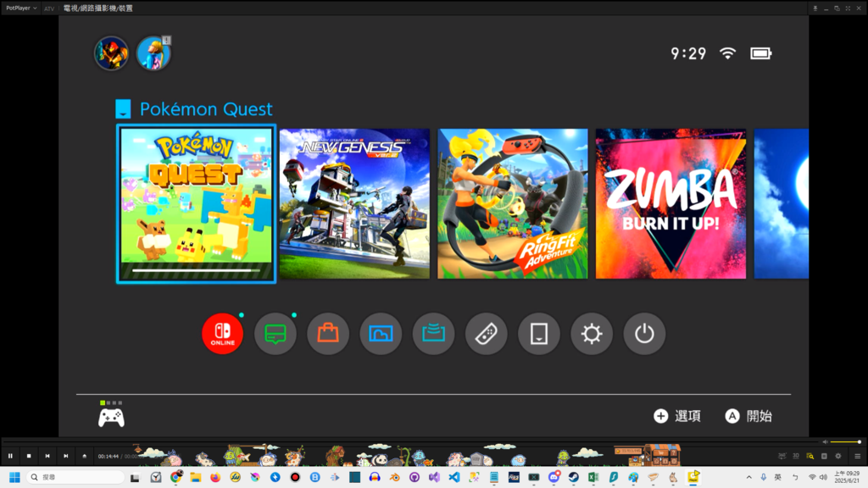
Task: Click the PotPlayer elapsed time 00:14:44
Action: pyautogui.click(x=108, y=457)
